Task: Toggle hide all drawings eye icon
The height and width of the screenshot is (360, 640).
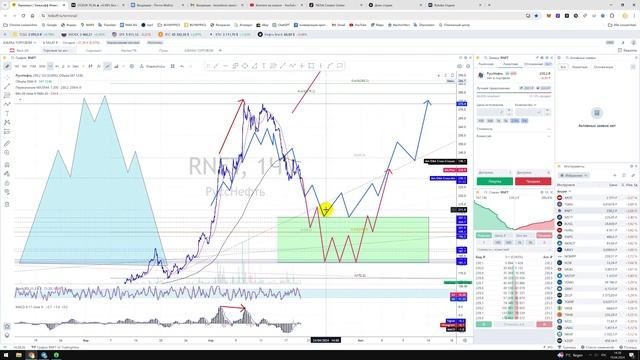Action: click(x=7, y=192)
